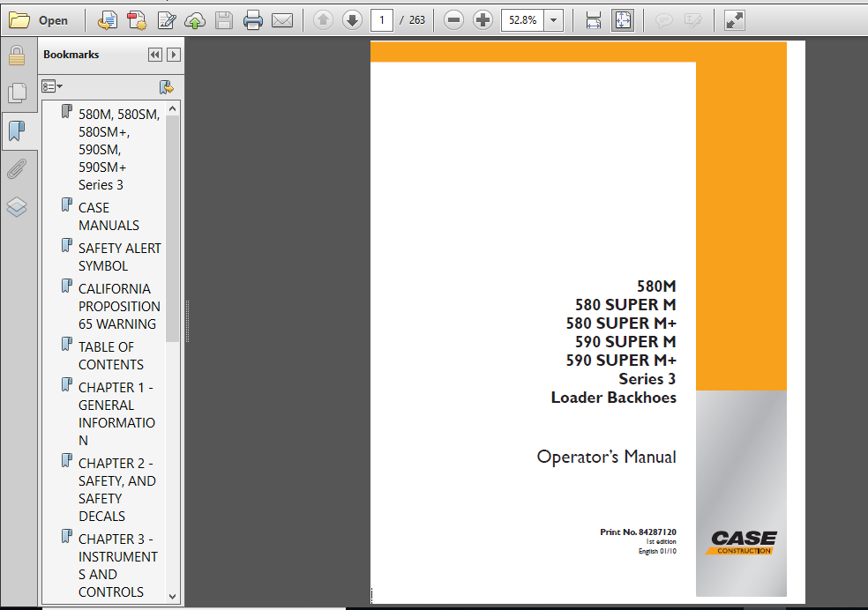Click the highlight text icon
Viewport: 868px width, 610px height.
point(692,20)
